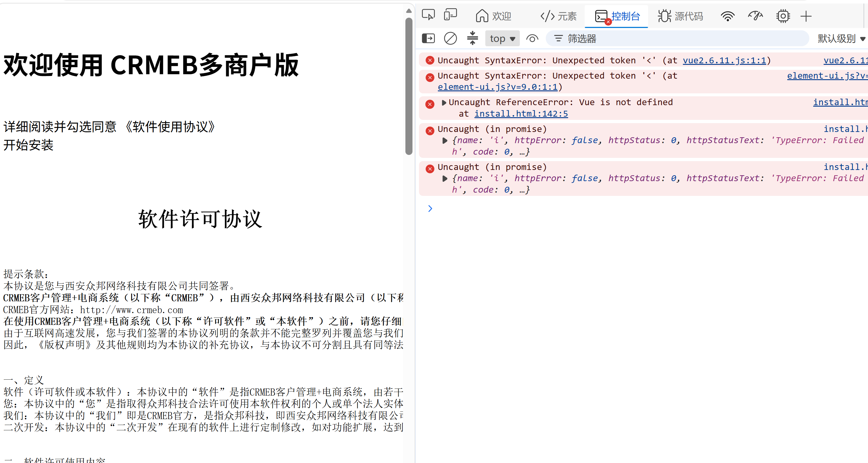868x463 pixels.
Task: Open the element-ui.js?v=9.0:1:1 link
Action: pos(498,87)
